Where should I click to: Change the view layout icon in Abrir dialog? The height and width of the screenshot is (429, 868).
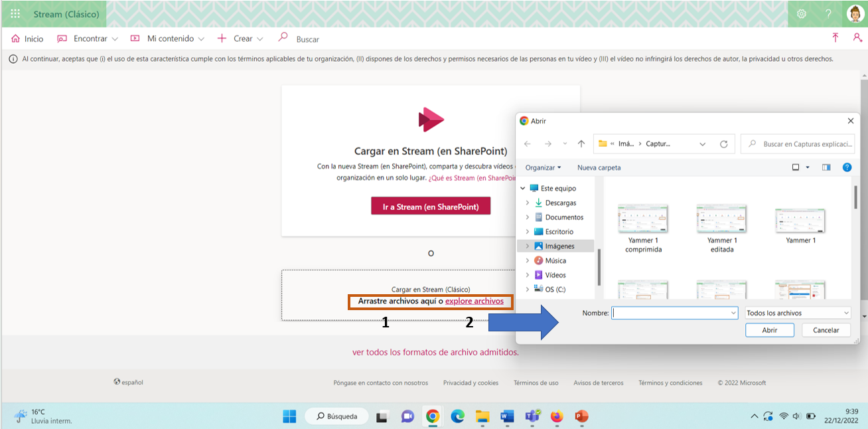click(796, 167)
